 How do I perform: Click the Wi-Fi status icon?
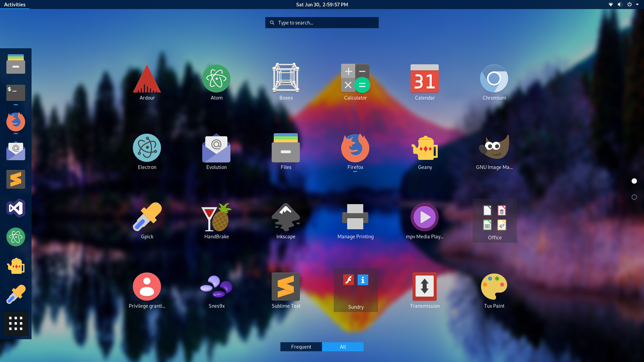click(x=611, y=4)
